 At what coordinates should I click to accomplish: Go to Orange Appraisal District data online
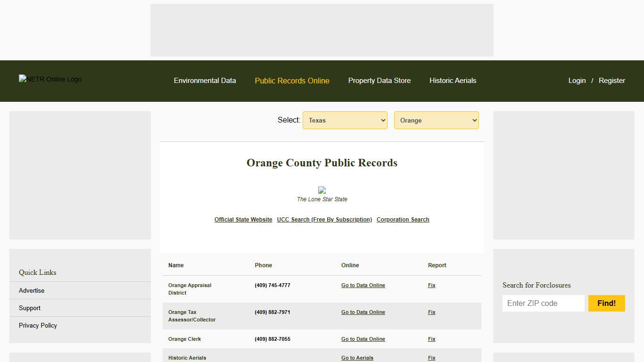click(x=363, y=285)
